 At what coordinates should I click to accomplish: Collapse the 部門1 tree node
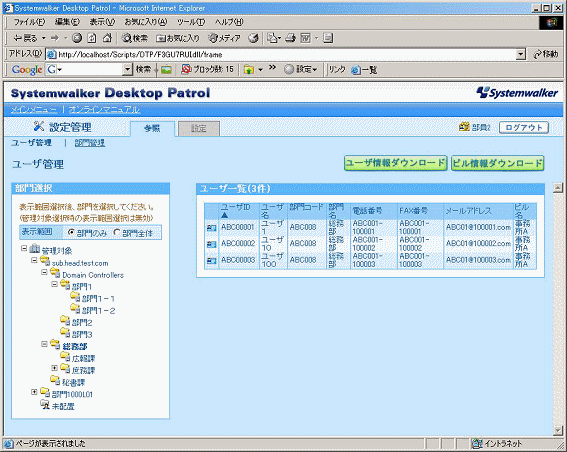point(55,284)
